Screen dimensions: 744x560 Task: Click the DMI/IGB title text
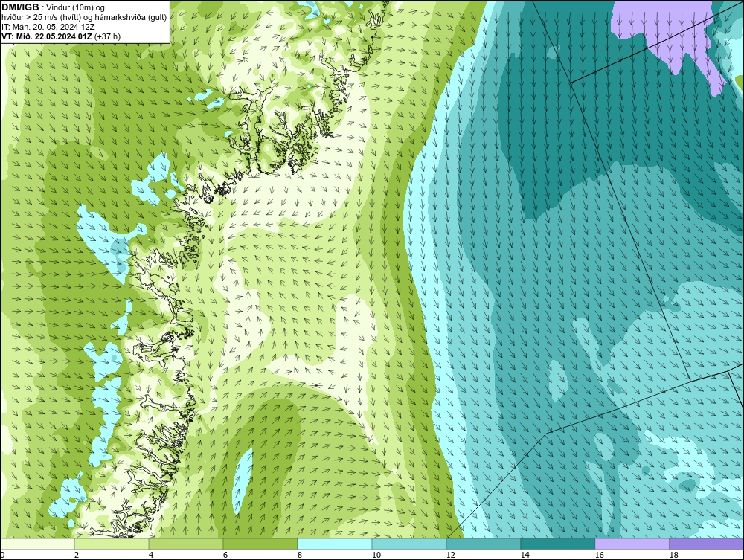point(20,7)
